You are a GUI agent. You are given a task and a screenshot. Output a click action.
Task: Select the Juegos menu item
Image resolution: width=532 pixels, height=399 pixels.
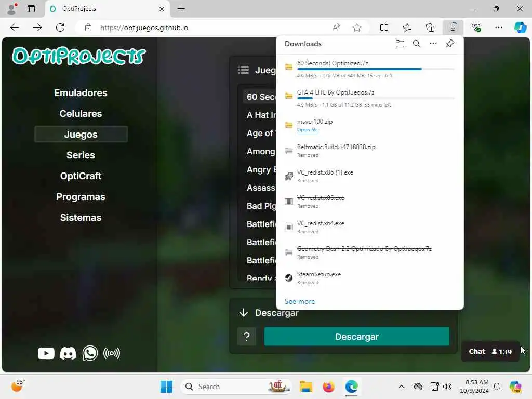pyautogui.click(x=81, y=135)
